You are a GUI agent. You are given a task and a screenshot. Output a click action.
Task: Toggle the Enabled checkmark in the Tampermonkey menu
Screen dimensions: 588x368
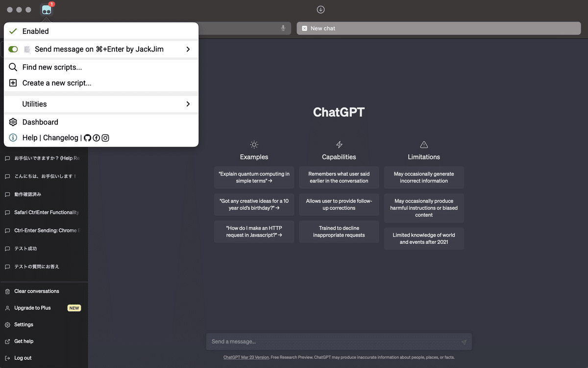pyautogui.click(x=13, y=31)
